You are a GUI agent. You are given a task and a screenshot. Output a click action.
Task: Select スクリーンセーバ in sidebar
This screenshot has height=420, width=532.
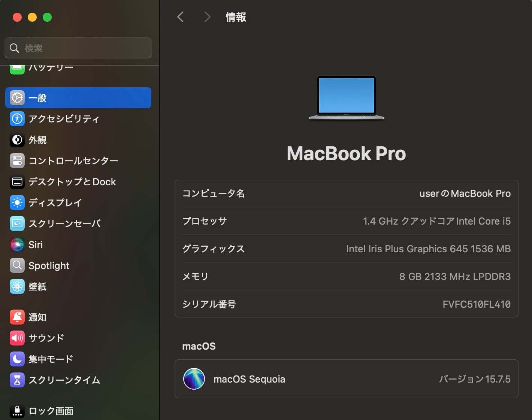point(78,223)
